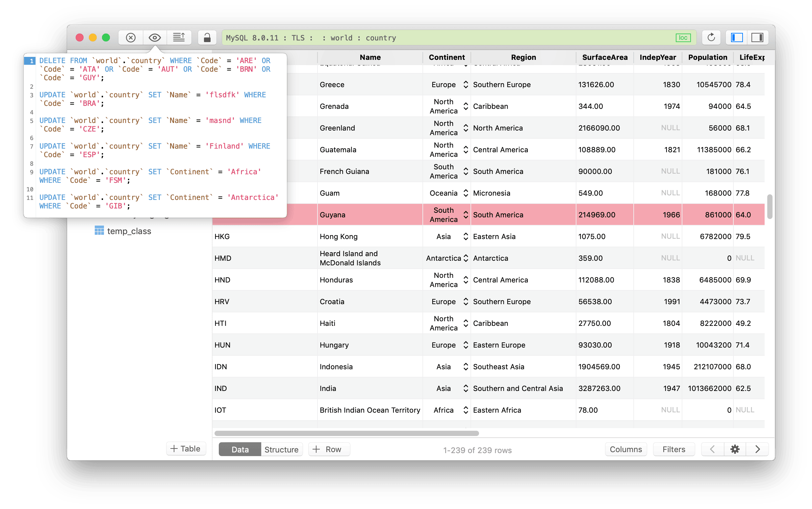Open Continent dropdown for Hungary row
Screen dimensions: 812x509
pyautogui.click(x=466, y=345)
